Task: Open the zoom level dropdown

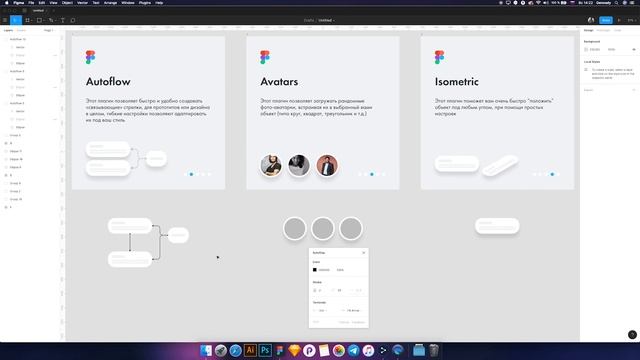Action: click(632, 20)
